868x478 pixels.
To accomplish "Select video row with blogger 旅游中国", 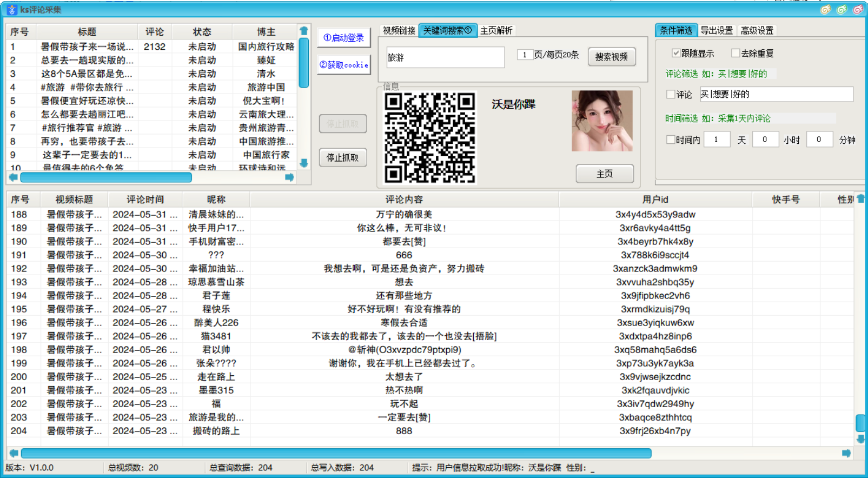I will [x=151, y=87].
